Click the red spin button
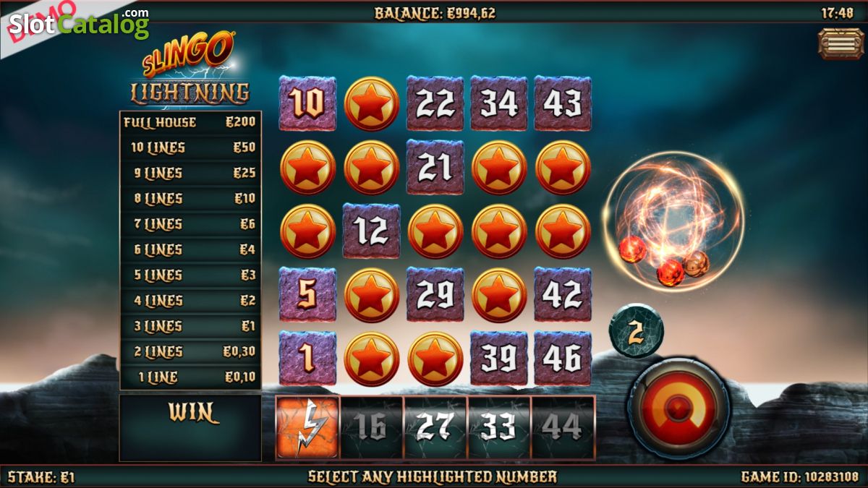The height and width of the screenshot is (488, 868). tap(678, 408)
